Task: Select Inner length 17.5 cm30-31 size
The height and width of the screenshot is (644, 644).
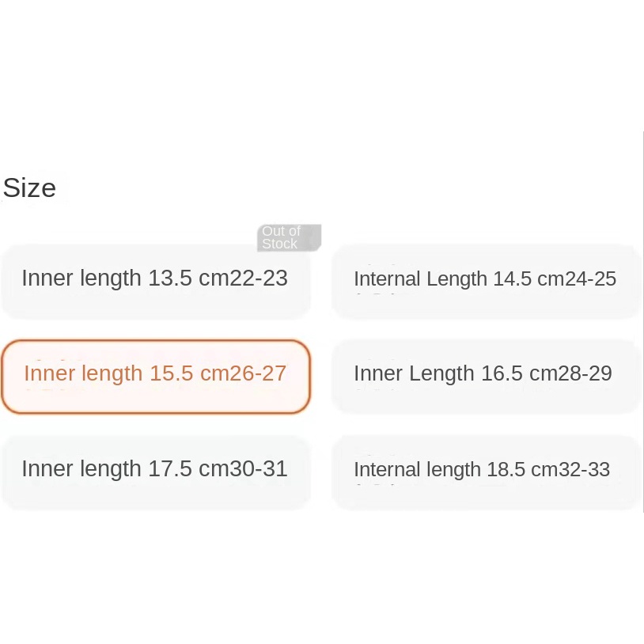Action: coord(155,470)
